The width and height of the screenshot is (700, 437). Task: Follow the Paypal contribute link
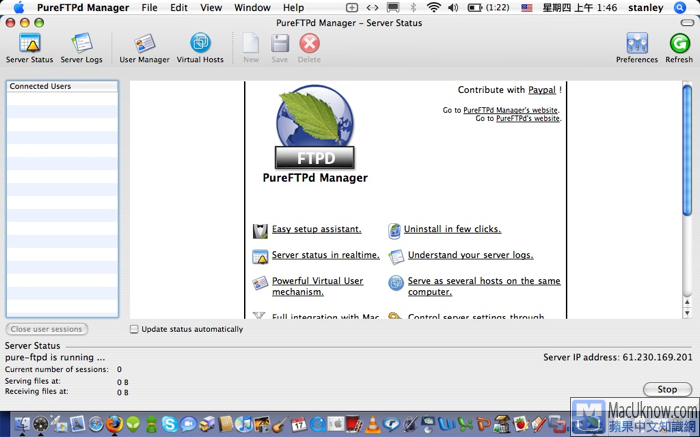click(542, 90)
